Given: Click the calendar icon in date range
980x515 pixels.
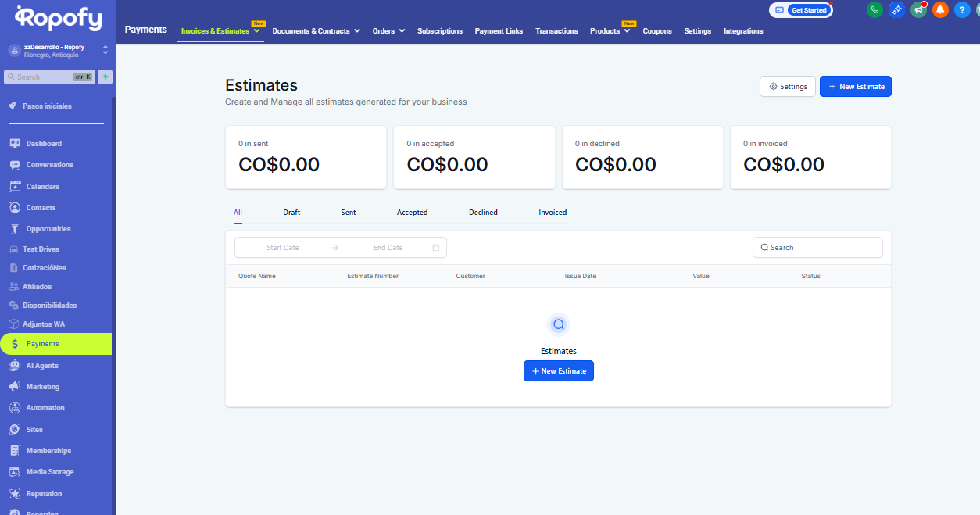Looking at the screenshot, I should click(x=436, y=248).
